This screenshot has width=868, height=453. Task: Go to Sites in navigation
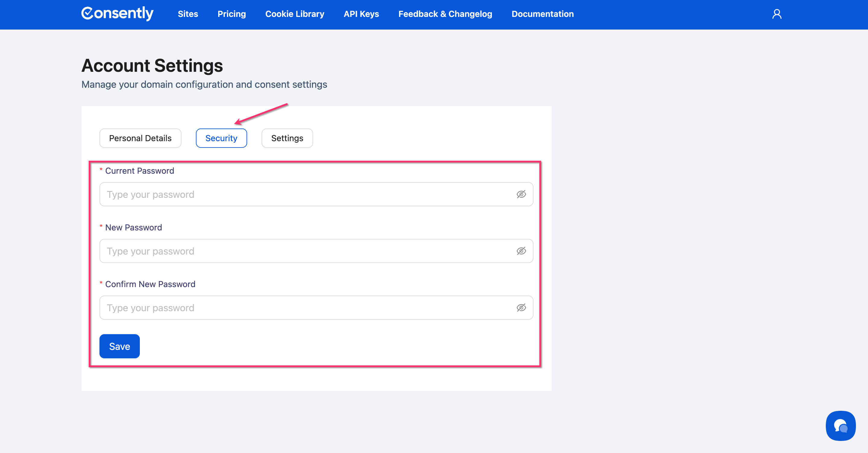pos(188,14)
